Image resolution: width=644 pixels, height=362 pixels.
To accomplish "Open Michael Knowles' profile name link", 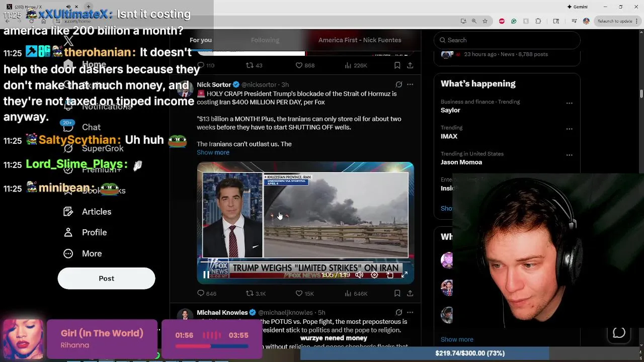I will [x=222, y=312].
